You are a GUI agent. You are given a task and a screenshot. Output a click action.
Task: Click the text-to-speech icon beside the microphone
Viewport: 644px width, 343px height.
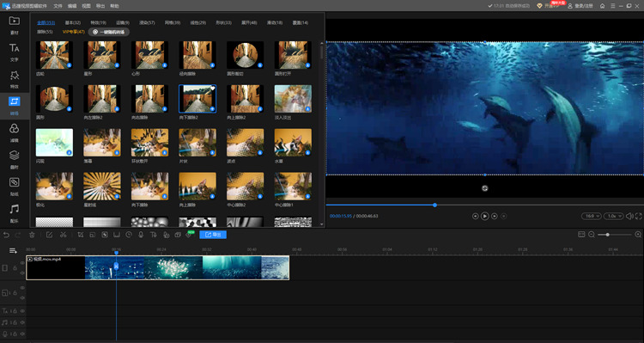tap(153, 235)
